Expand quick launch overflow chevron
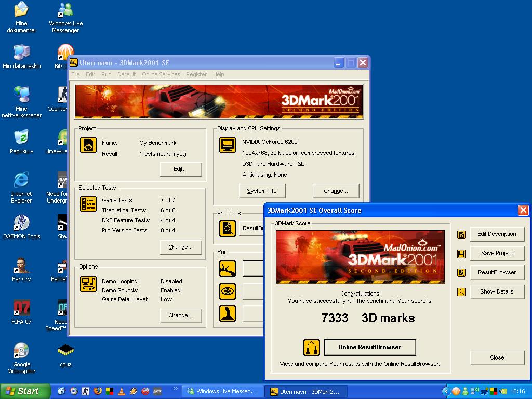 (176, 389)
